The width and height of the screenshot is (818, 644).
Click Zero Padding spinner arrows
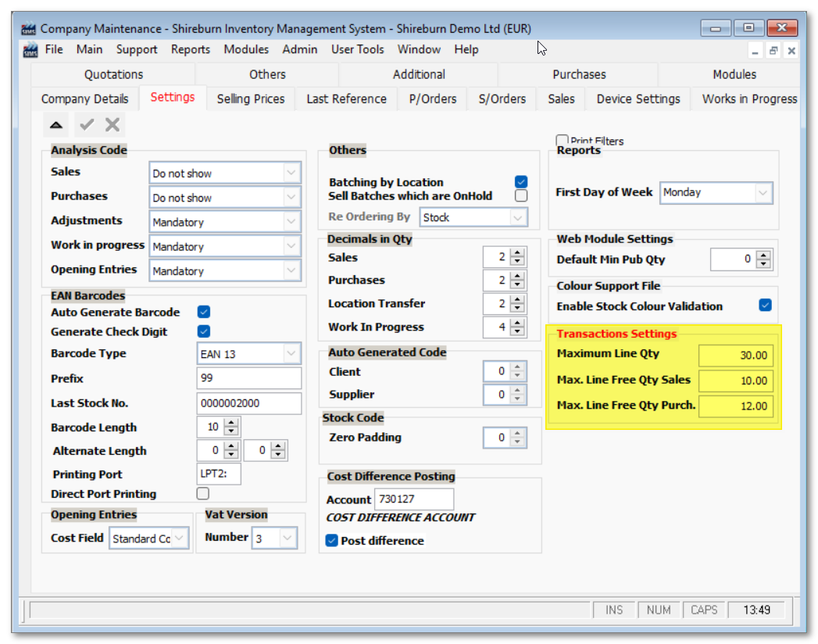[x=517, y=438]
